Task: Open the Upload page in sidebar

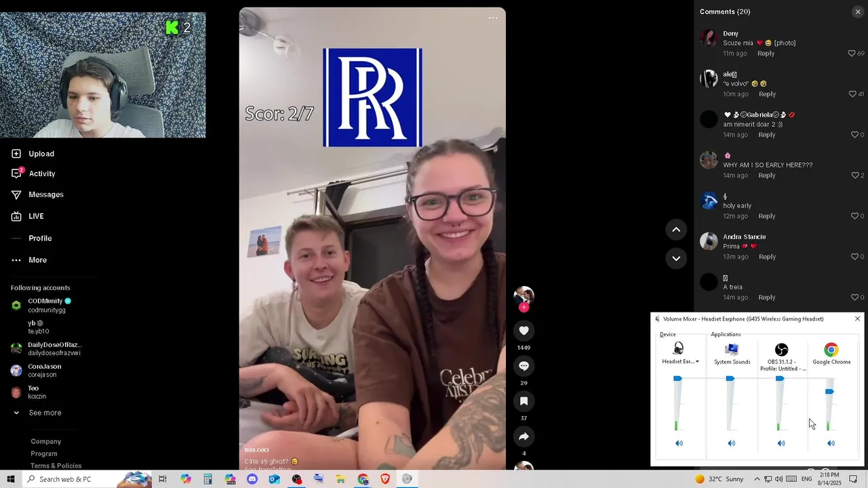Action: coord(33,154)
